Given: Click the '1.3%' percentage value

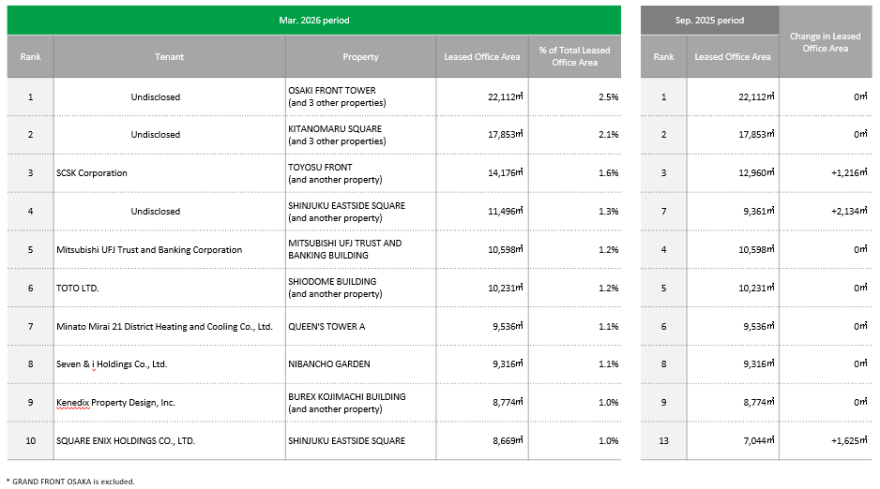Looking at the screenshot, I should (608, 212).
